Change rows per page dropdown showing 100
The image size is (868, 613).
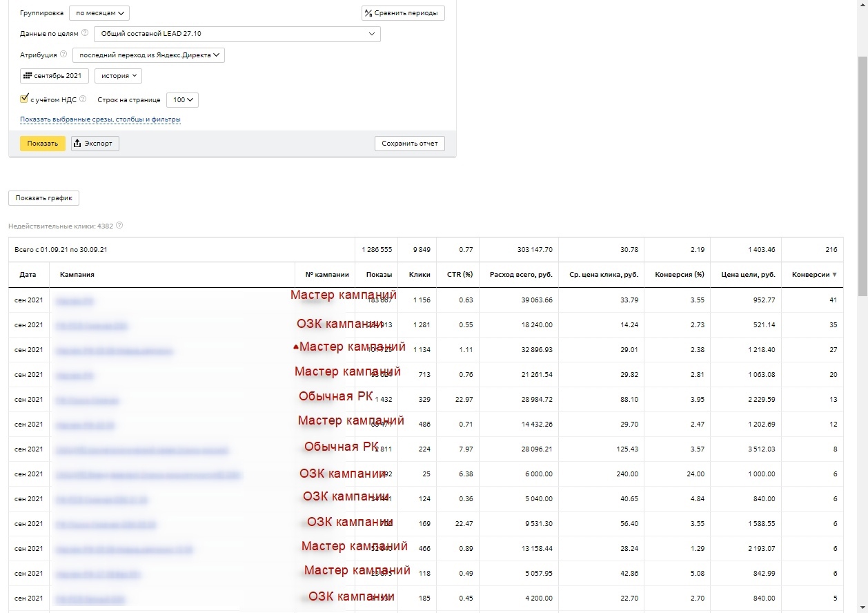tap(182, 100)
